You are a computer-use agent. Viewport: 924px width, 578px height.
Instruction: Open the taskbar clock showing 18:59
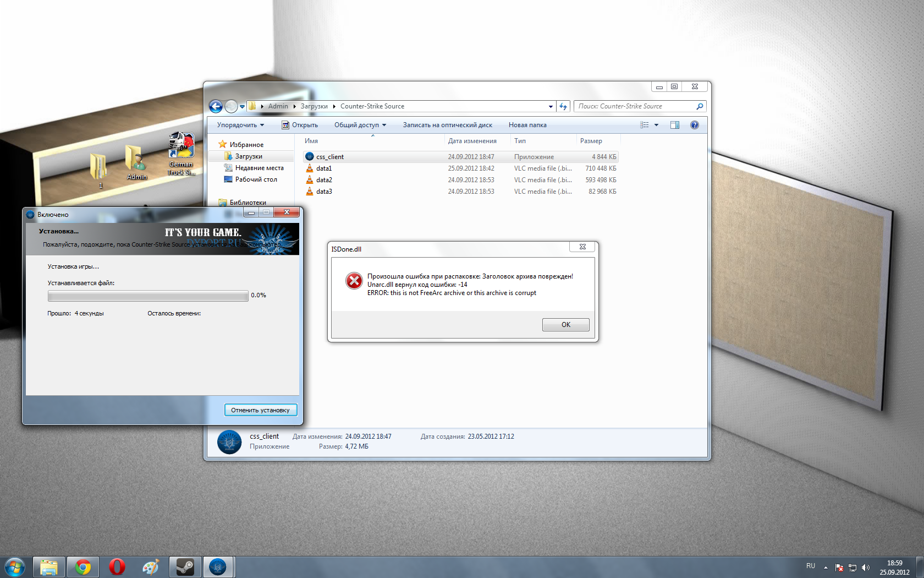(x=895, y=568)
